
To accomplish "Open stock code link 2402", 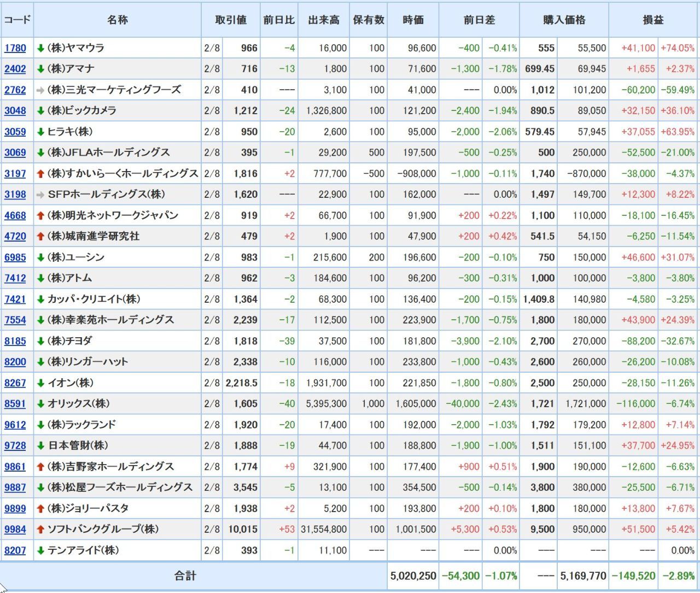I will [15, 69].
